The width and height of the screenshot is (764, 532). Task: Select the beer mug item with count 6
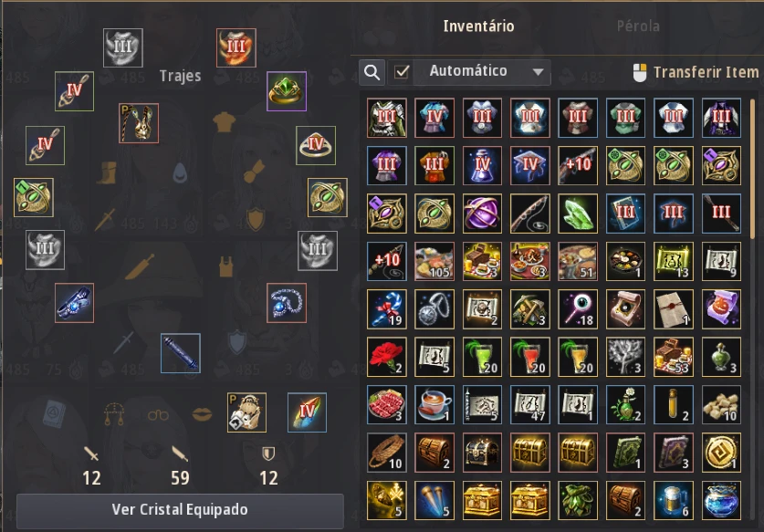[x=674, y=500]
